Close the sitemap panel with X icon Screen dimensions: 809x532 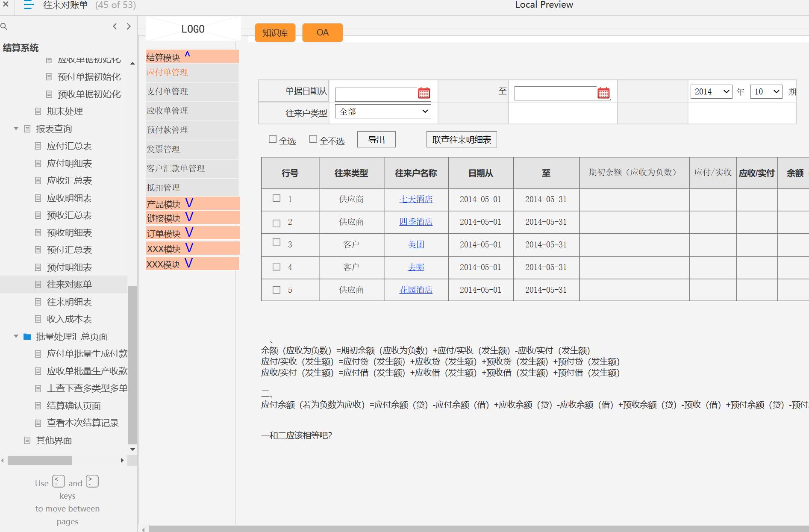tap(6, 4)
